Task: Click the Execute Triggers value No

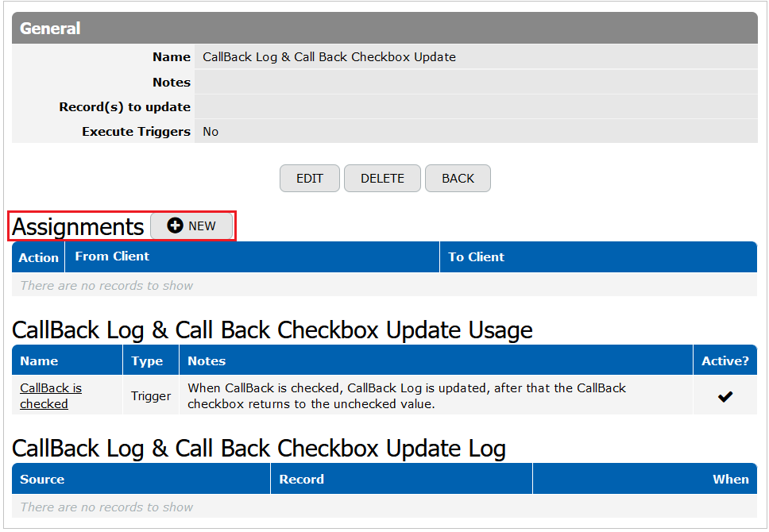Action: point(211,131)
